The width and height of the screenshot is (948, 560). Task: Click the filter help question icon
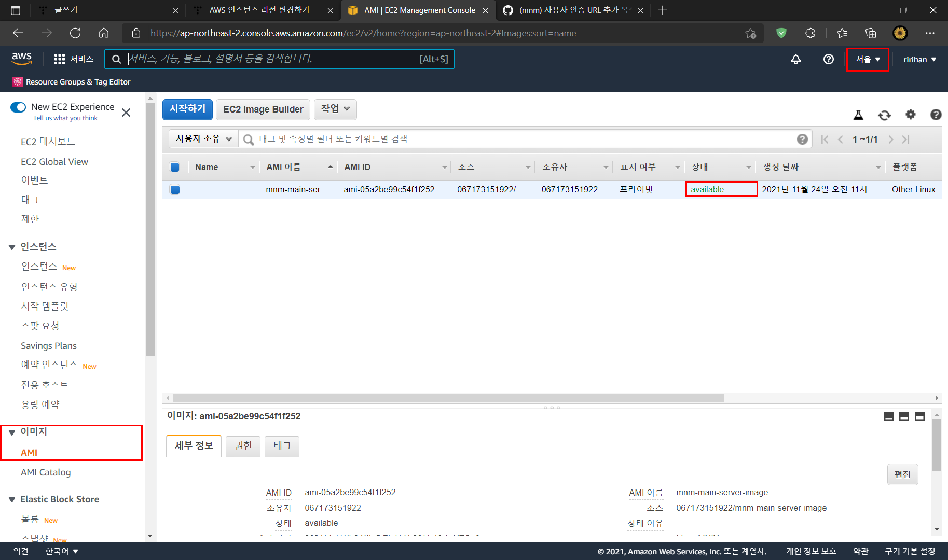pyautogui.click(x=802, y=139)
